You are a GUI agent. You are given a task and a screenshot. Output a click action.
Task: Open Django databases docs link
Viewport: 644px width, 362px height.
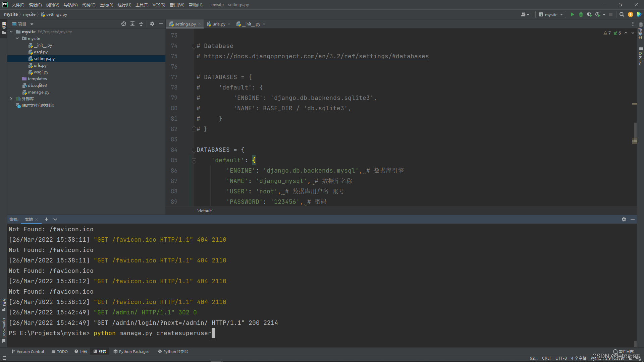click(316, 56)
